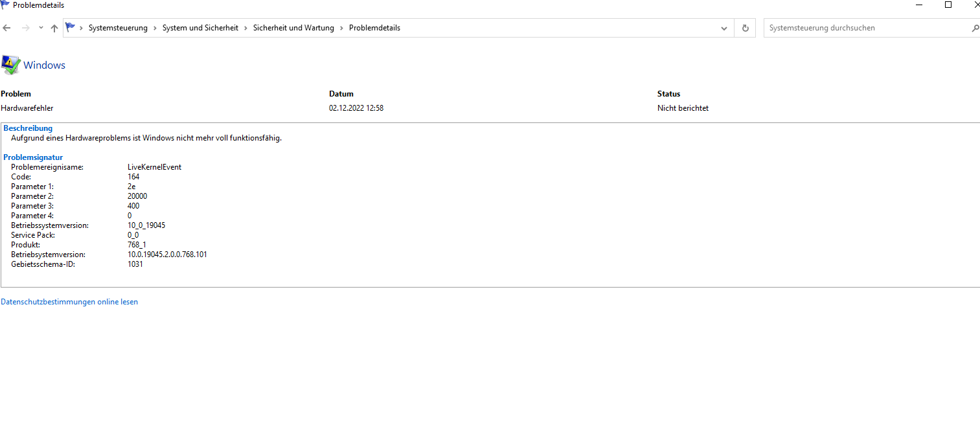Open the recent locations dropdown arrow
Screen dimensions: 980x421
click(x=41, y=28)
